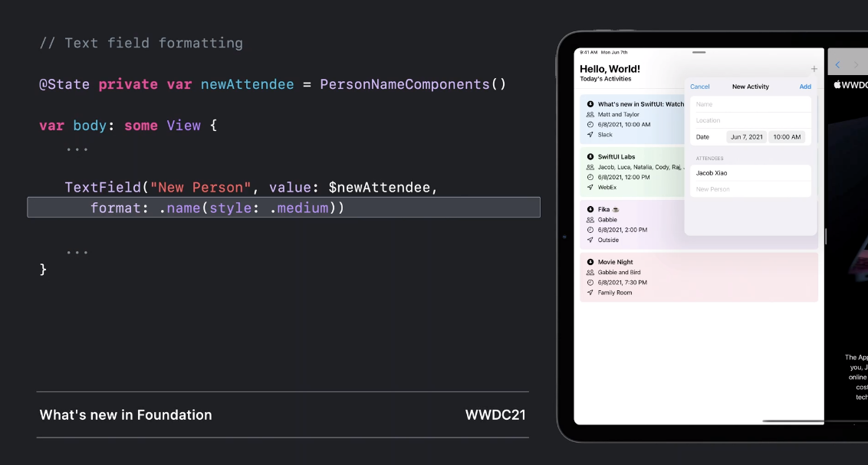
Task: Select the Matt and Taylor attendees text
Action: pos(618,114)
